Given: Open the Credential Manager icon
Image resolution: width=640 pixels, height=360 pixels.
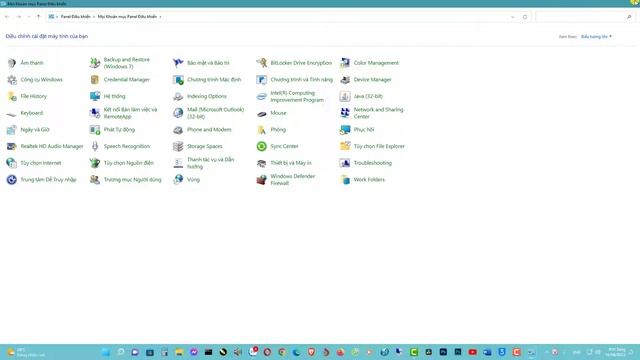Looking at the screenshot, I should pyautogui.click(x=95, y=80).
